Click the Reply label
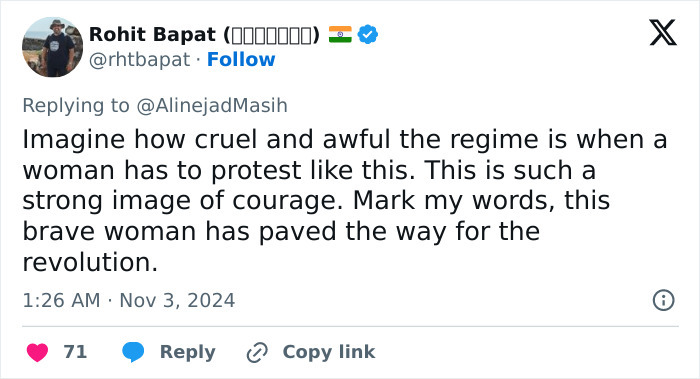 click(x=188, y=352)
